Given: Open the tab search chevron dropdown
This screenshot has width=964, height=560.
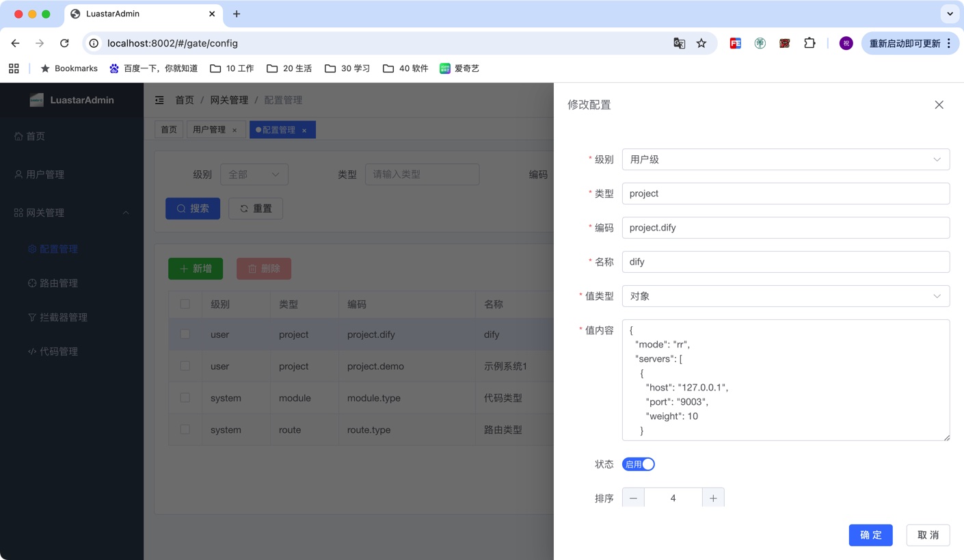Looking at the screenshot, I should click(x=950, y=14).
